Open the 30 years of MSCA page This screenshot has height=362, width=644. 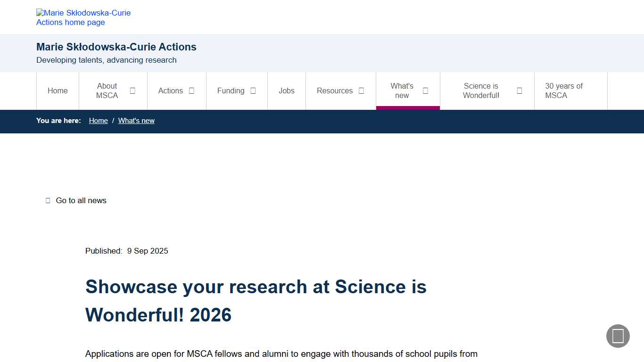564,90
